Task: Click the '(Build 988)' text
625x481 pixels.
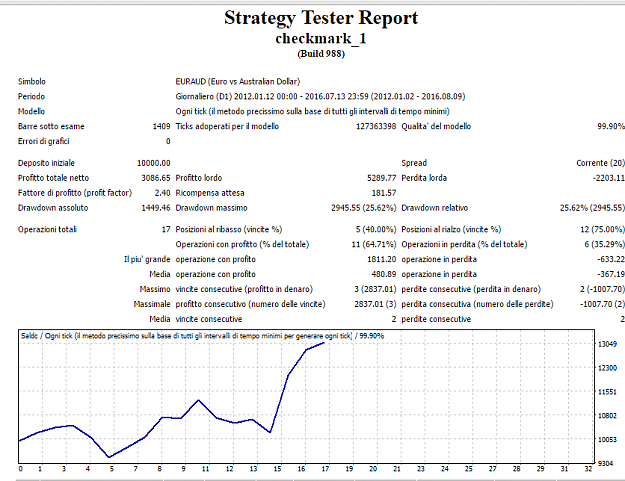Action: [x=321, y=53]
